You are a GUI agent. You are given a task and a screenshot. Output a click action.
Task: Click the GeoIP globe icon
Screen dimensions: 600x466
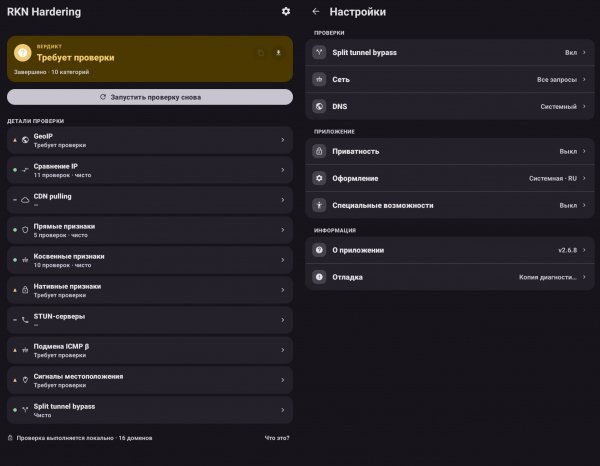pos(25,140)
